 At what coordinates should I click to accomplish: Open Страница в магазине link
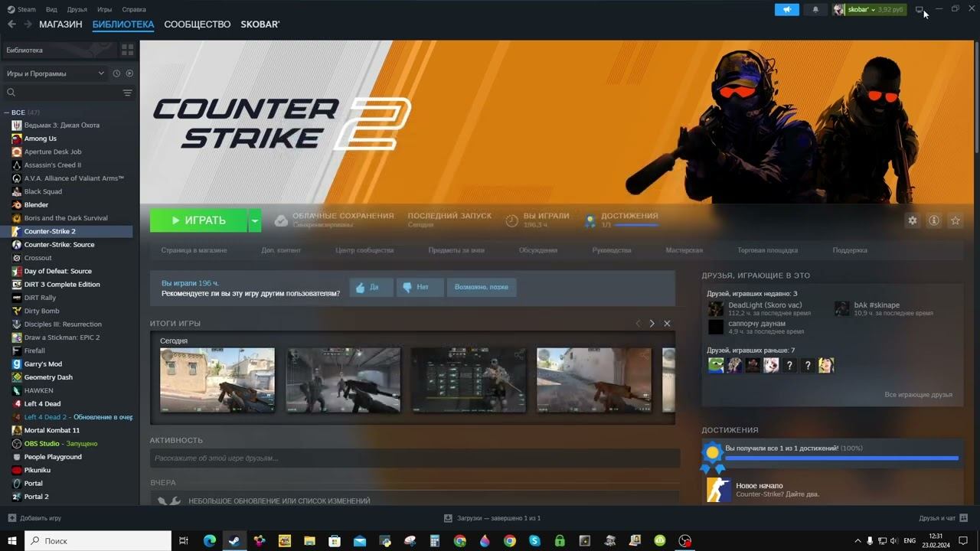(194, 250)
